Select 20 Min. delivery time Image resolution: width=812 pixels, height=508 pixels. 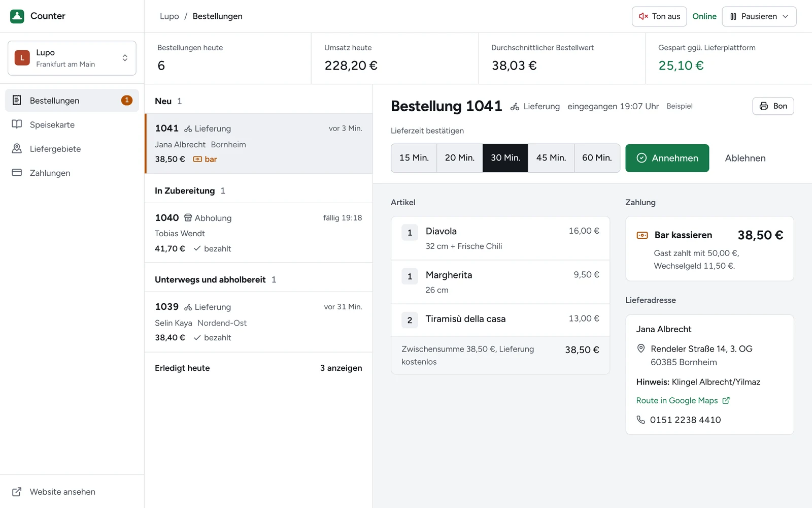tap(460, 158)
